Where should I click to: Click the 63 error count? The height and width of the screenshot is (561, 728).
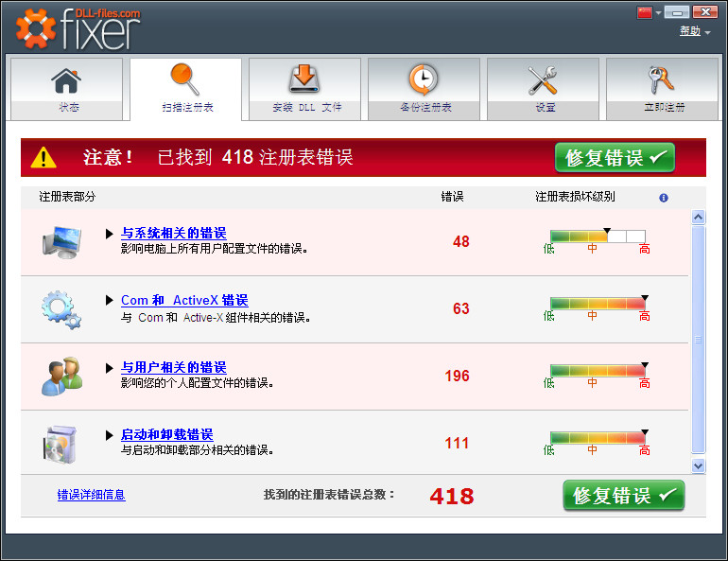click(461, 308)
